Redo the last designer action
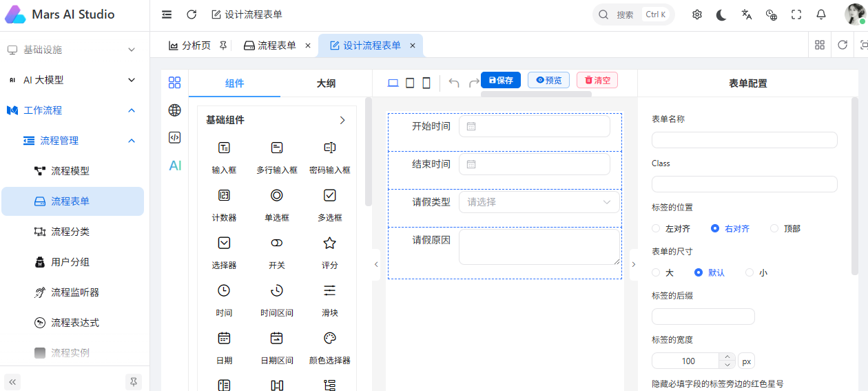This screenshot has width=868, height=391. click(x=473, y=83)
